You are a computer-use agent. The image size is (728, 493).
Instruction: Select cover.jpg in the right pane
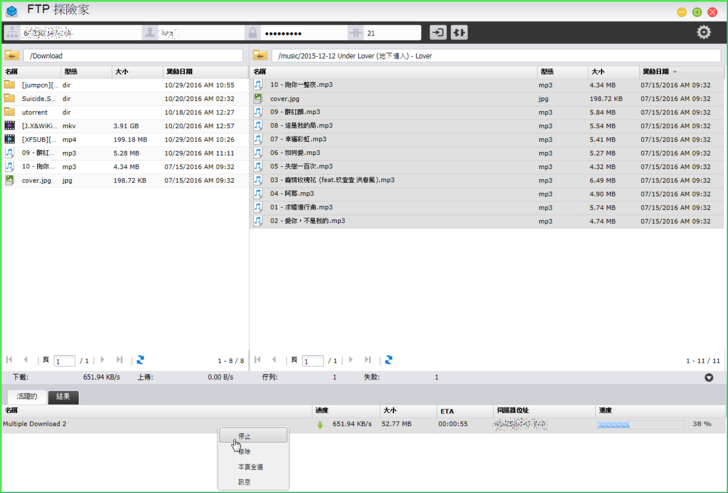click(285, 99)
